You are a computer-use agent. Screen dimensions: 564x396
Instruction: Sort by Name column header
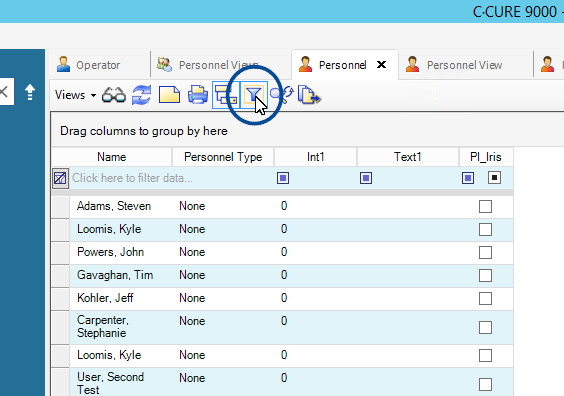(112, 157)
